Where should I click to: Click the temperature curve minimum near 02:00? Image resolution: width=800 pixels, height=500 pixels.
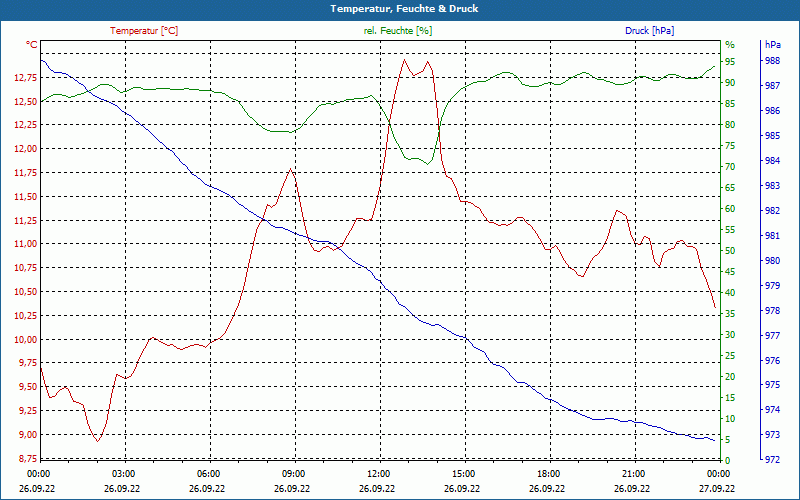(x=97, y=441)
